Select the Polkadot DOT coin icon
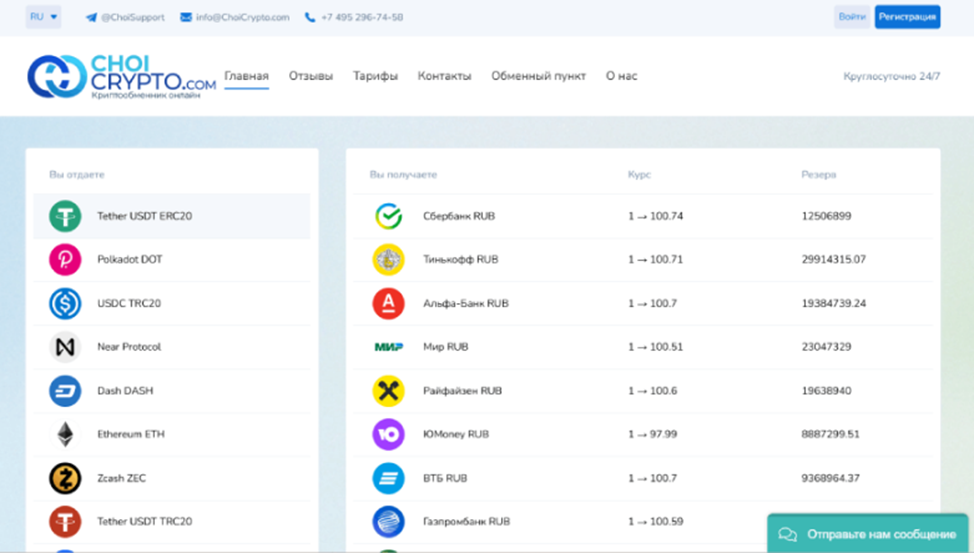Image resolution: width=974 pixels, height=553 pixels. coord(65,260)
